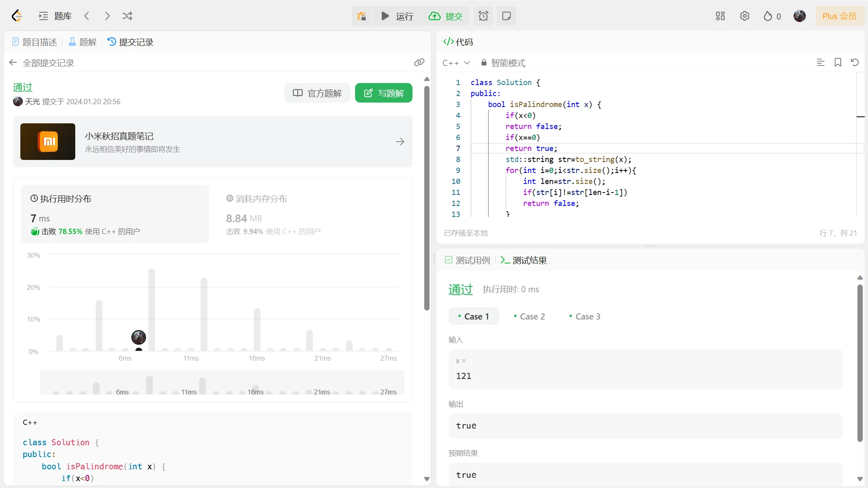Select Case 2 test result
This screenshot has width=868, height=488.
coord(529,316)
